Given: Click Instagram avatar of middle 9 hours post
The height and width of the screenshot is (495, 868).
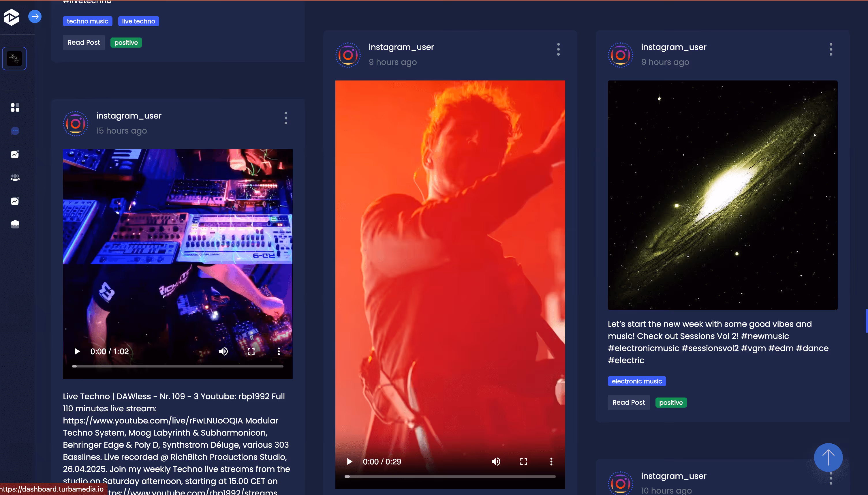Looking at the screenshot, I should coord(348,55).
